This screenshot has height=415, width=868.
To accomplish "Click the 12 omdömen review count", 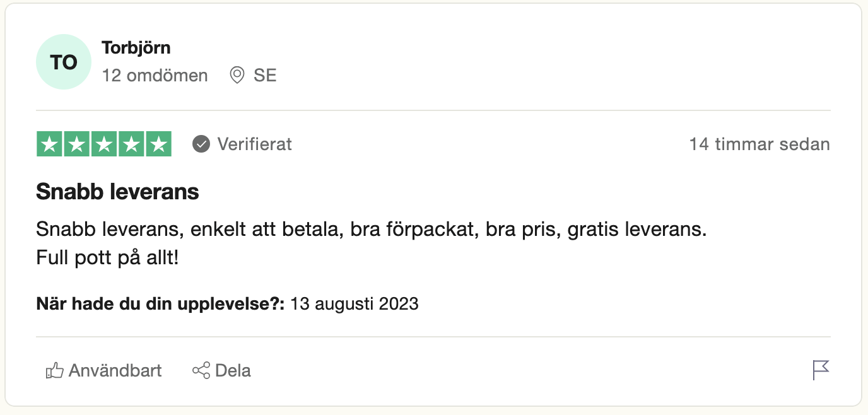I will pos(155,76).
